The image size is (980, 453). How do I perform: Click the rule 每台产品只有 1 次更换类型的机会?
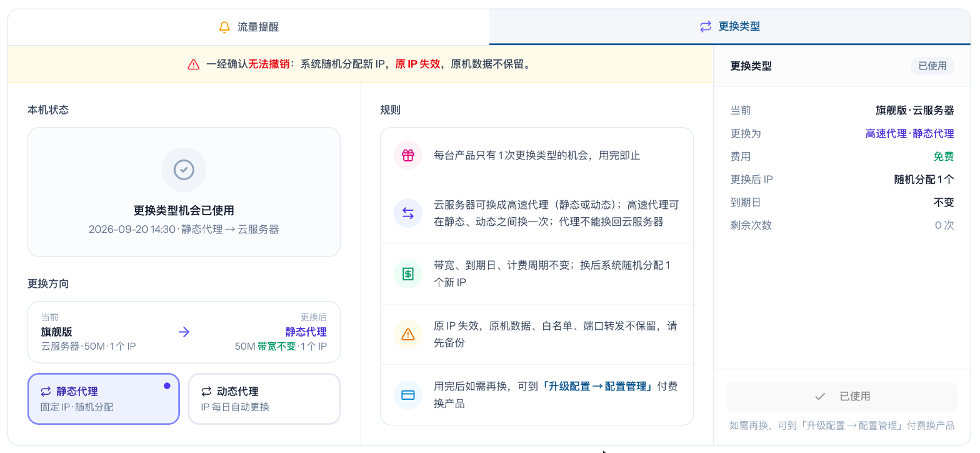pos(537,155)
